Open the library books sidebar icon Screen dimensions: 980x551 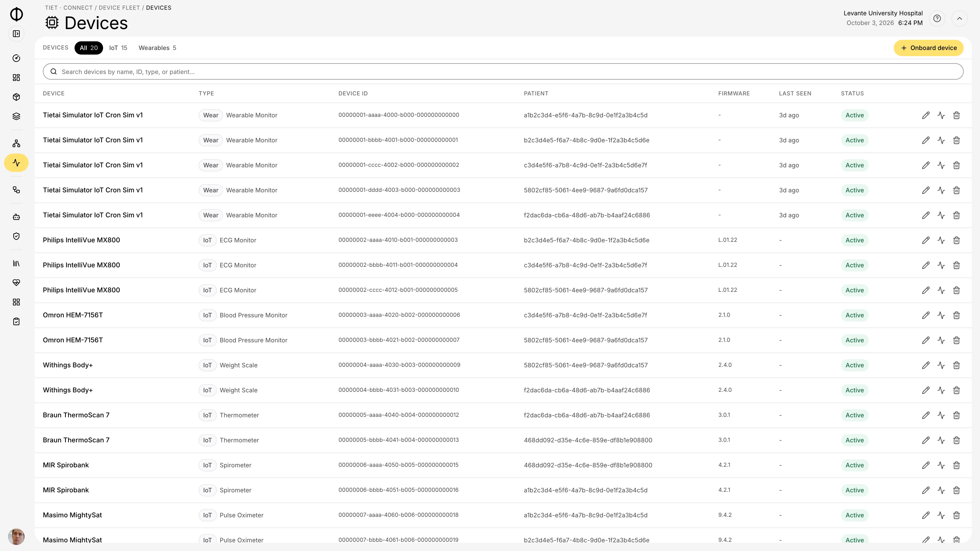[x=16, y=263]
